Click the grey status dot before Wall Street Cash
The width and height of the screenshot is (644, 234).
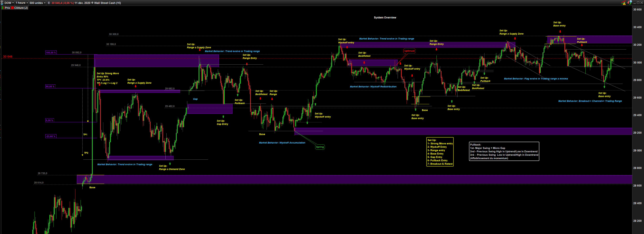[92, 3]
